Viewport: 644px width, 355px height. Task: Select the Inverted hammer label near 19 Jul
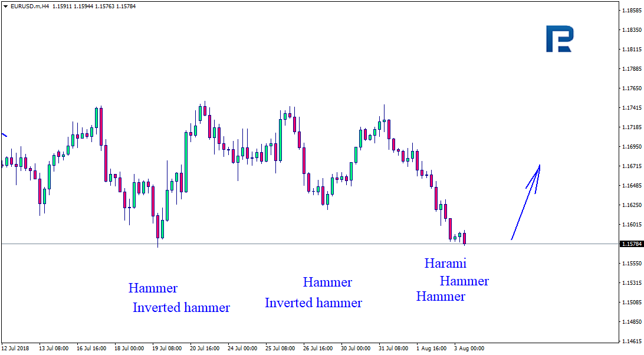click(x=181, y=307)
